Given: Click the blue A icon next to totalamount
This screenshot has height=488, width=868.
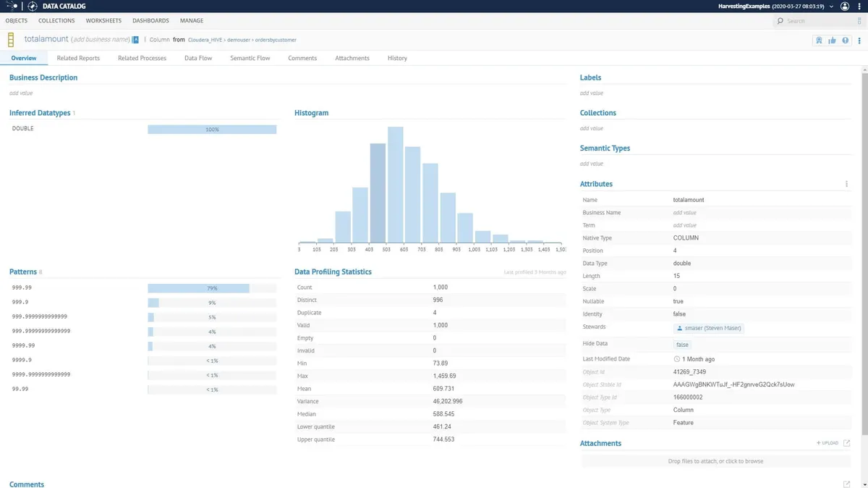Looking at the screenshot, I should pyautogui.click(x=134, y=39).
